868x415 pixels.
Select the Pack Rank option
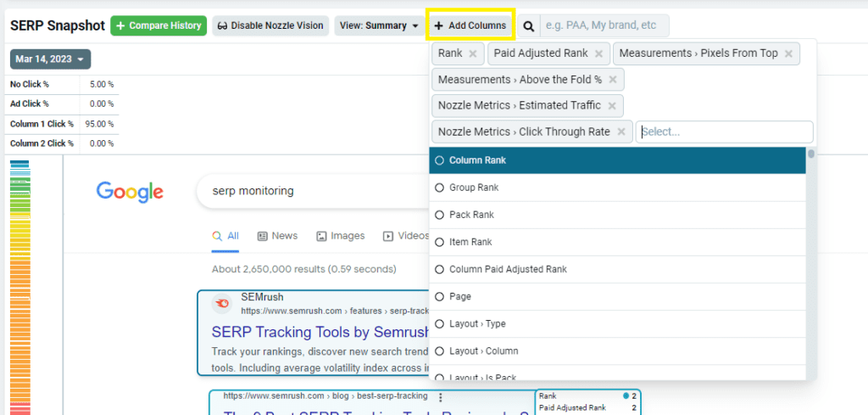point(617,215)
